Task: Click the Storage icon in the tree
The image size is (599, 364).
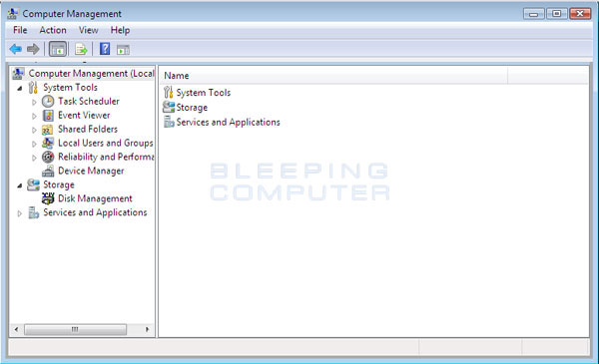Action: pyautogui.click(x=33, y=184)
